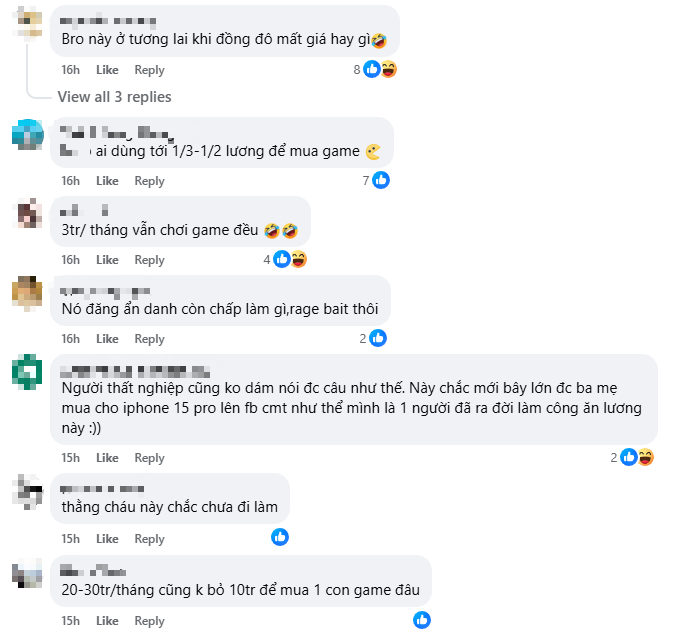The height and width of the screenshot is (637, 684).
Task: Like the "1/3-1/2 lương" comment
Action: click(107, 181)
